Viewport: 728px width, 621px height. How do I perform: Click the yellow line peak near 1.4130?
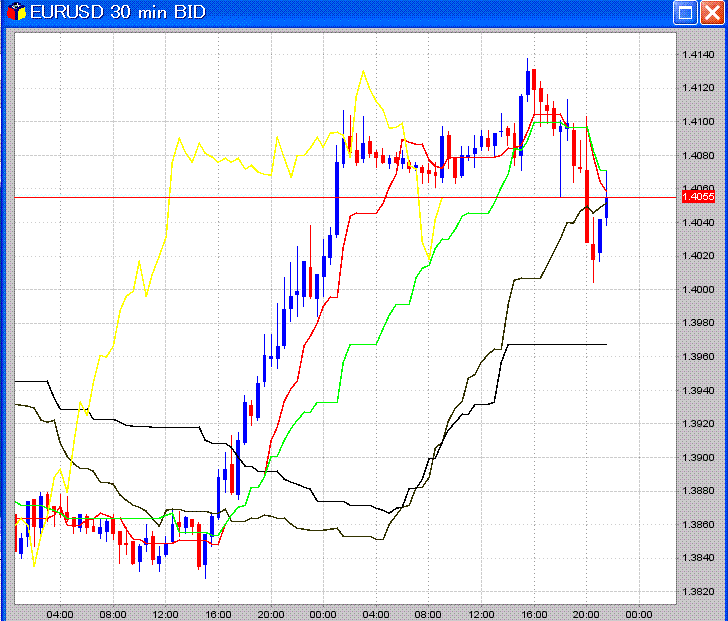pos(363,71)
